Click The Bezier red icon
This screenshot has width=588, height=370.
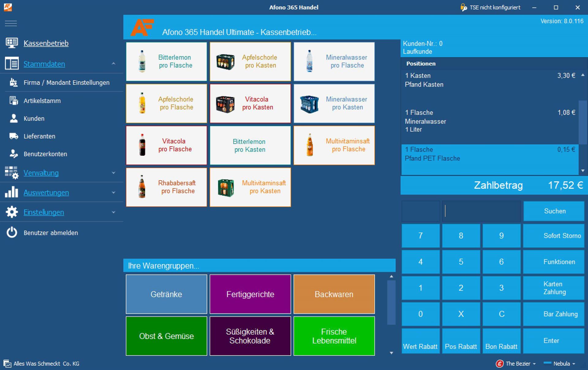coord(499,364)
